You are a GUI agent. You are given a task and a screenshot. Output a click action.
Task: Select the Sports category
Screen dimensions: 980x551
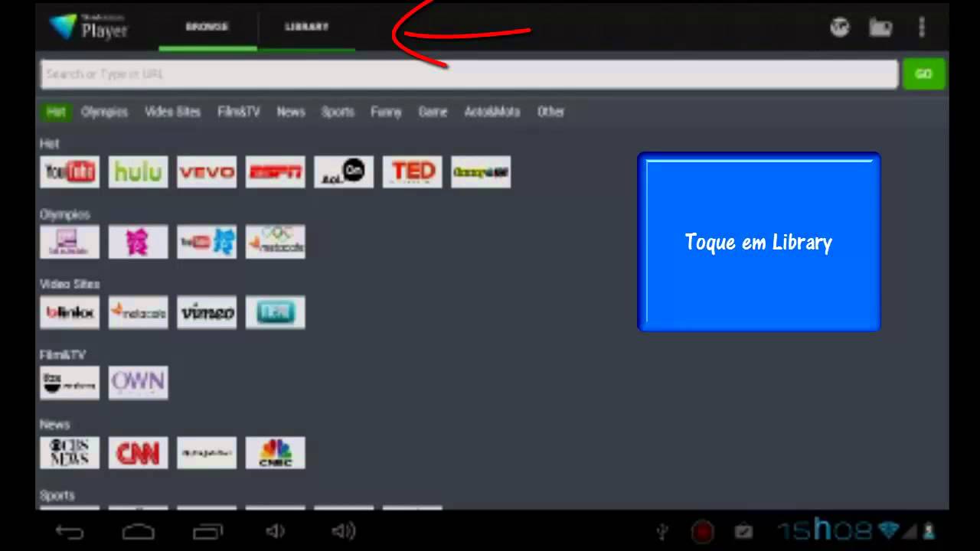coord(338,112)
